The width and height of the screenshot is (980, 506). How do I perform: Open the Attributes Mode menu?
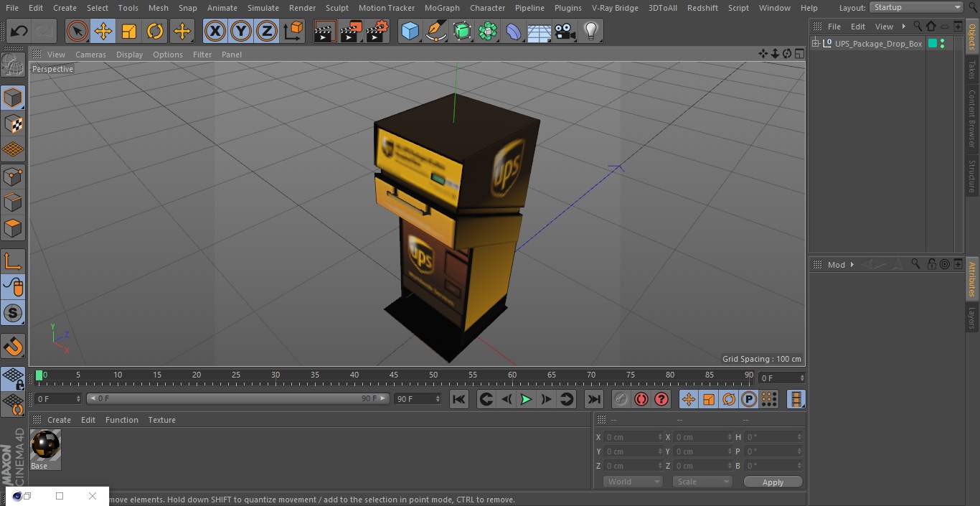(837, 265)
